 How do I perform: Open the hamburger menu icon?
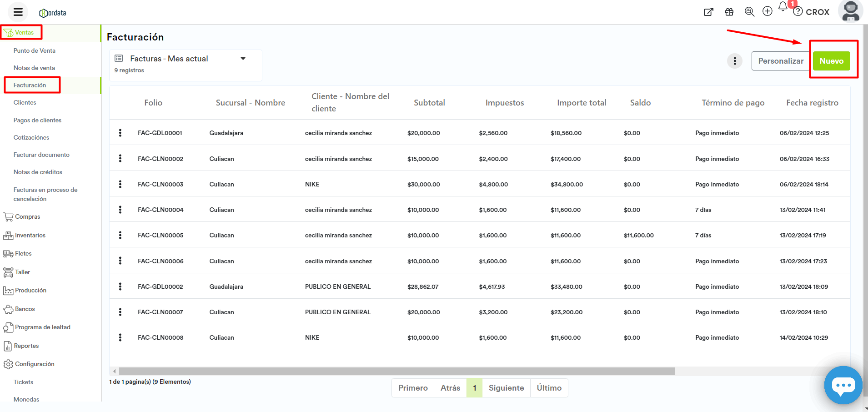18,12
